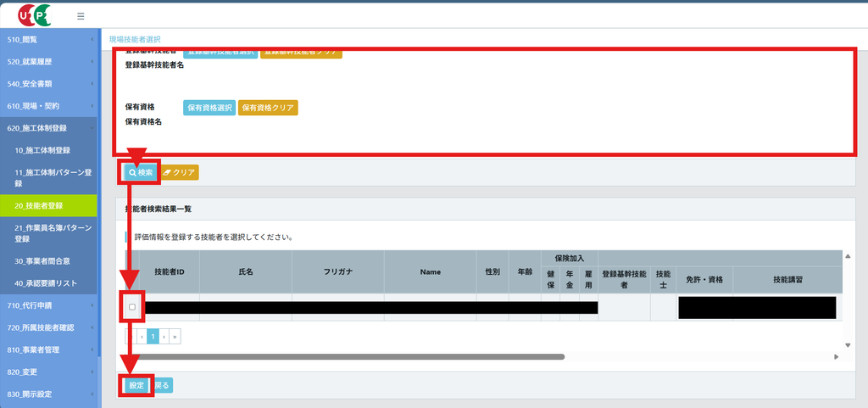Viewport: 868px width, 408px height.
Task: Click the 技能士 column header
Action: tap(663, 280)
